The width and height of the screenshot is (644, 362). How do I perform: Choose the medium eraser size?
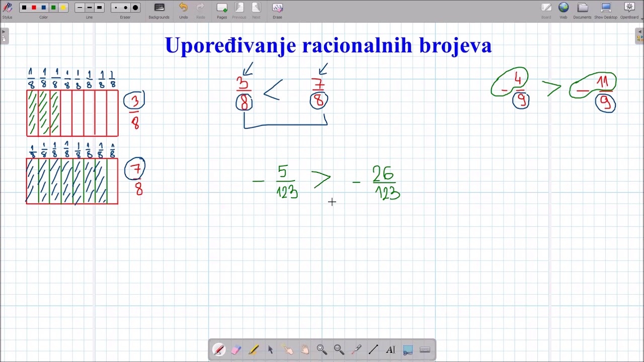point(125,8)
